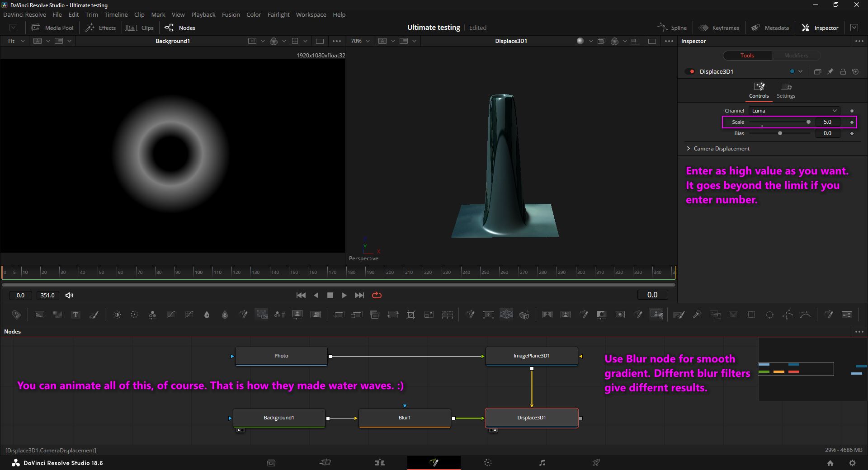Open versions for Displace3D1 tool
This screenshot has height=470, width=868.
tap(817, 71)
